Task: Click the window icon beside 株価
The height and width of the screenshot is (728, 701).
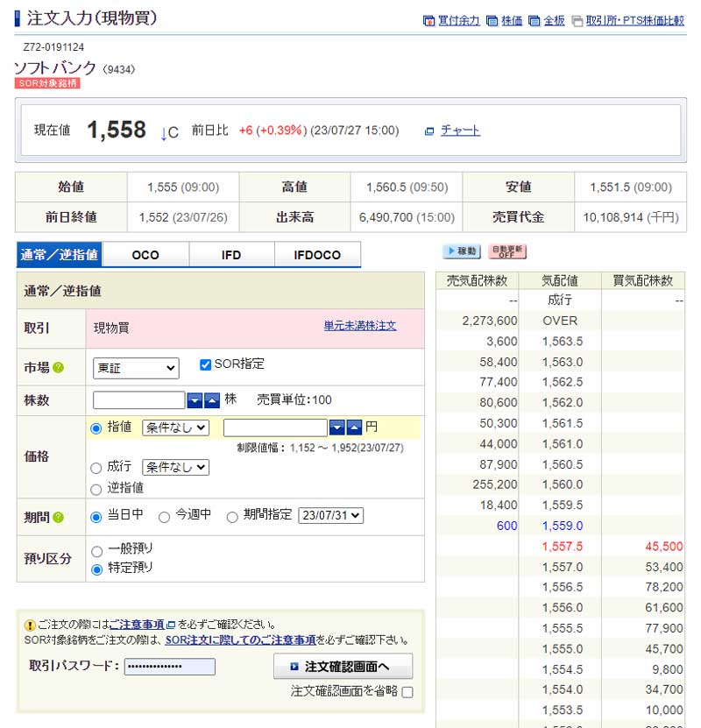Action: (x=492, y=21)
